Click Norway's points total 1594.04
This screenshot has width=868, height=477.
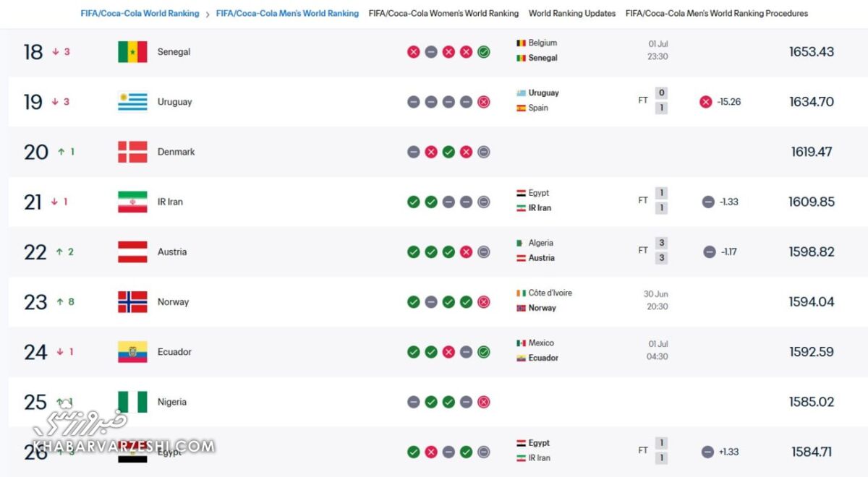pos(812,302)
